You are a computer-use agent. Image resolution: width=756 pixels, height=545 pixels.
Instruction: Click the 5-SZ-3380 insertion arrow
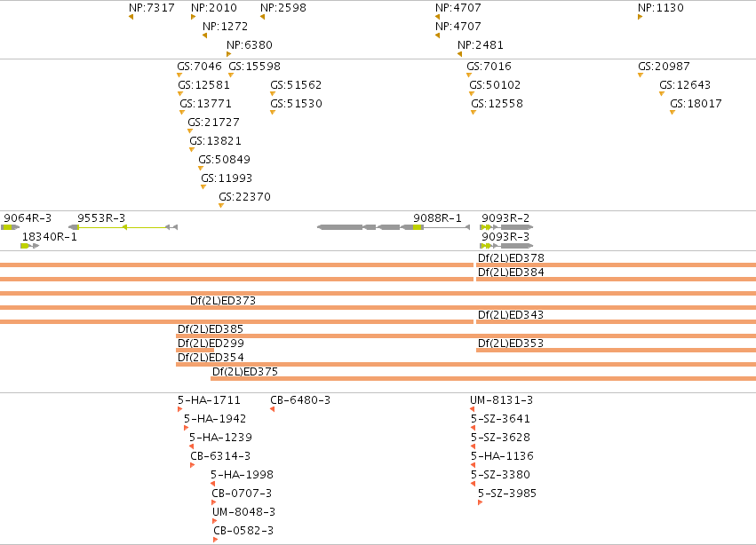[x=473, y=484]
